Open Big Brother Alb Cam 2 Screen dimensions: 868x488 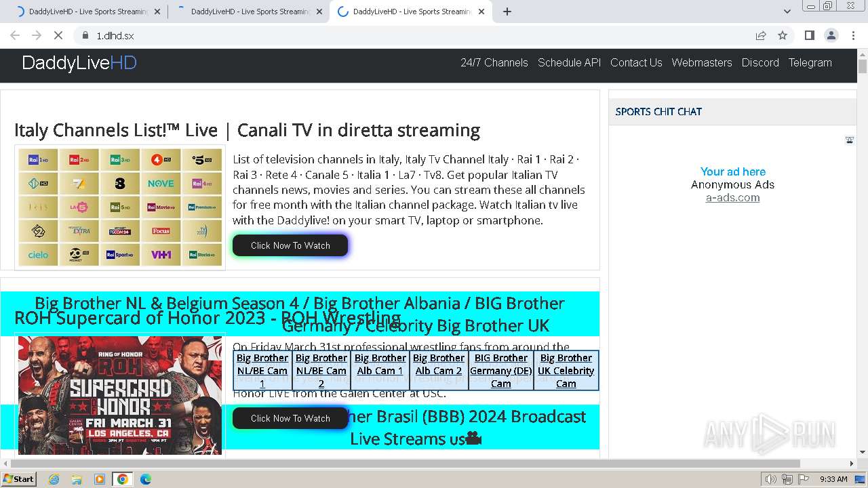[438, 365]
